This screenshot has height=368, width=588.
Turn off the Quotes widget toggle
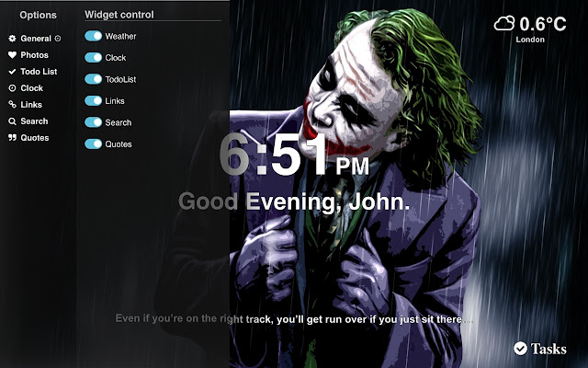tap(93, 144)
